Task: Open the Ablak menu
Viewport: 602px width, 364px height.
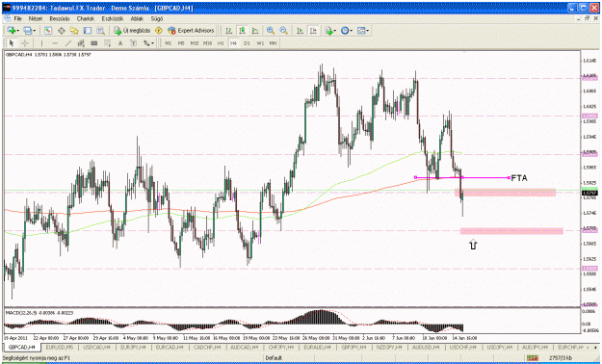Action: [x=137, y=18]
